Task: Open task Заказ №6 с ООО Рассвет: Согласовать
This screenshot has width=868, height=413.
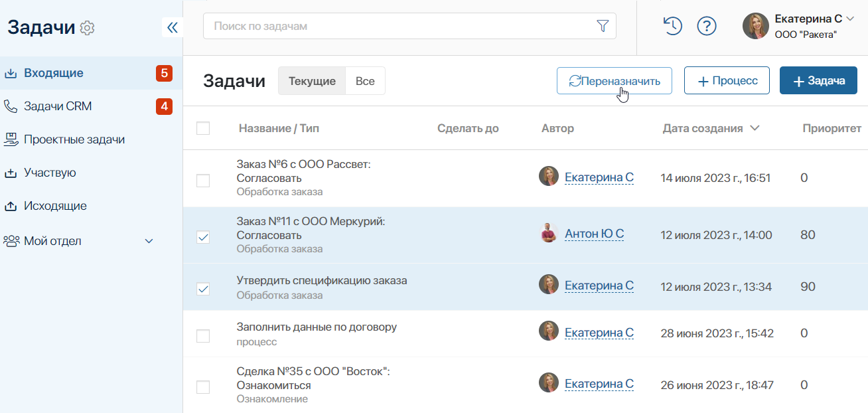Action: point(303,171)
